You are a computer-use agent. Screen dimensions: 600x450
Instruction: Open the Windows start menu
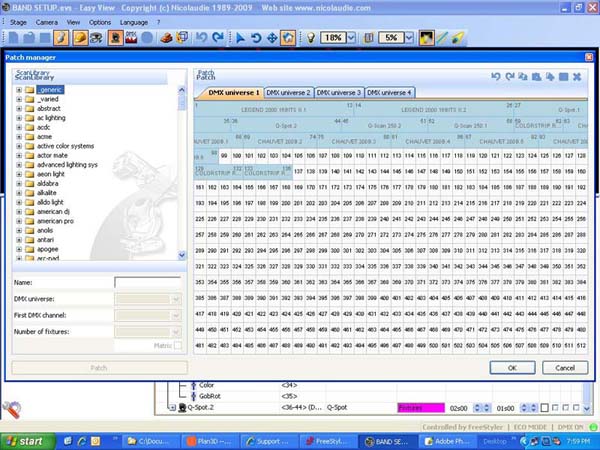coord(27,441)
